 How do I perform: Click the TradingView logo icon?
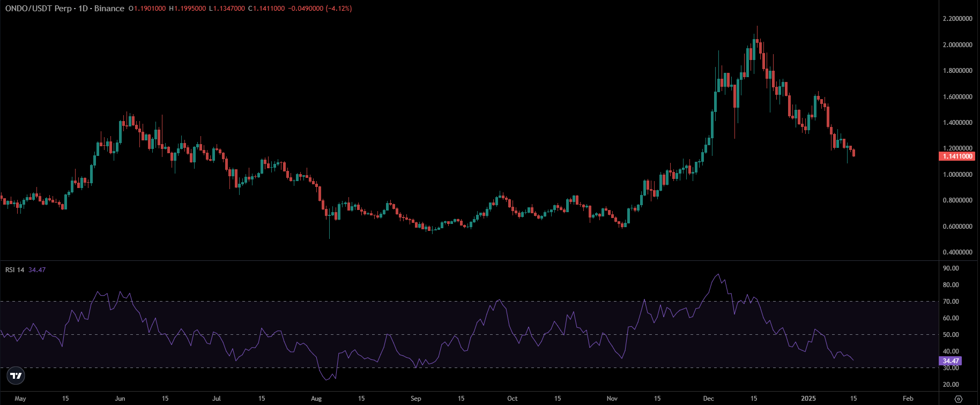(17, 376)
